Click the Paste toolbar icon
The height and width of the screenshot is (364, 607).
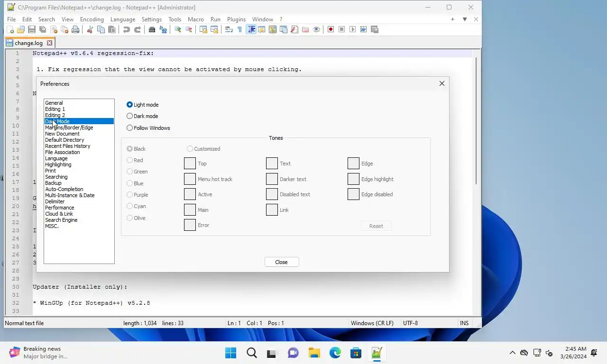point(112,29)
